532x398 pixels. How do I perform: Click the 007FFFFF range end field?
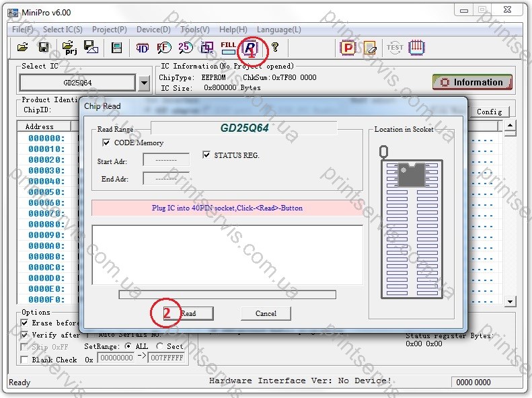[167, 358]
